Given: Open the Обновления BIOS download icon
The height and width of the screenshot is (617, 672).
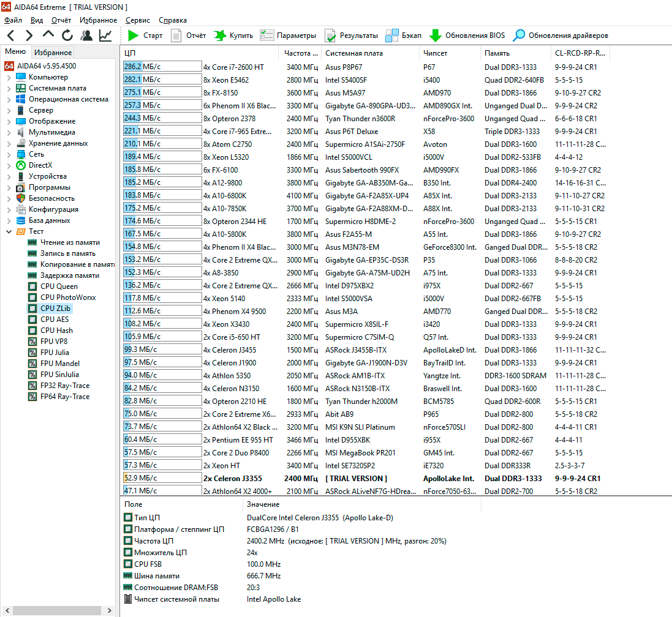Looking at the screenshot, I should coord(436,36).
